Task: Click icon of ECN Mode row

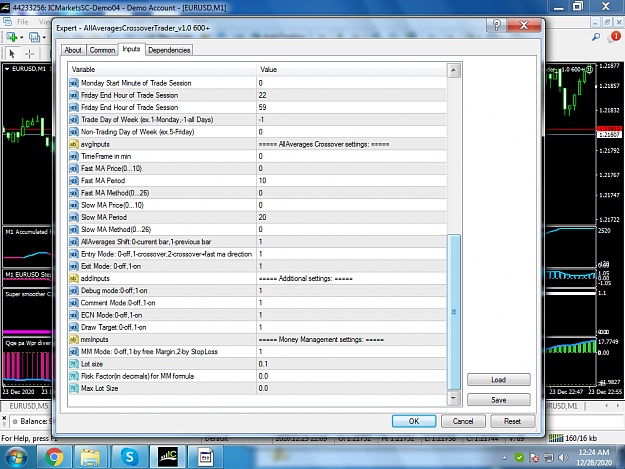Action: click(74, 315)
